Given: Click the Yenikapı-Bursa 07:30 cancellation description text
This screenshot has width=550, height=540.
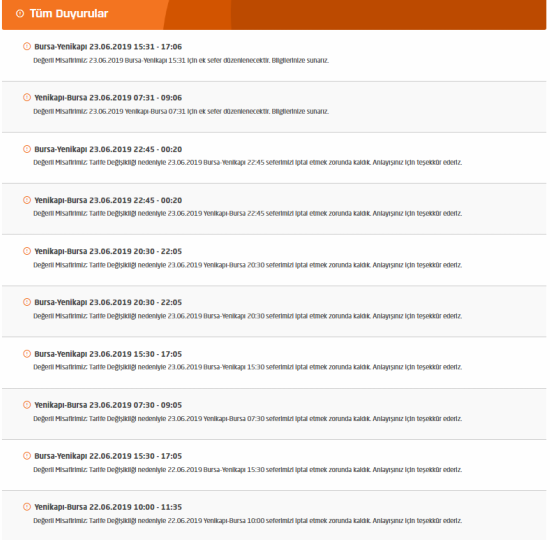Looking at the screenshot, I should (x=248, y=419).
